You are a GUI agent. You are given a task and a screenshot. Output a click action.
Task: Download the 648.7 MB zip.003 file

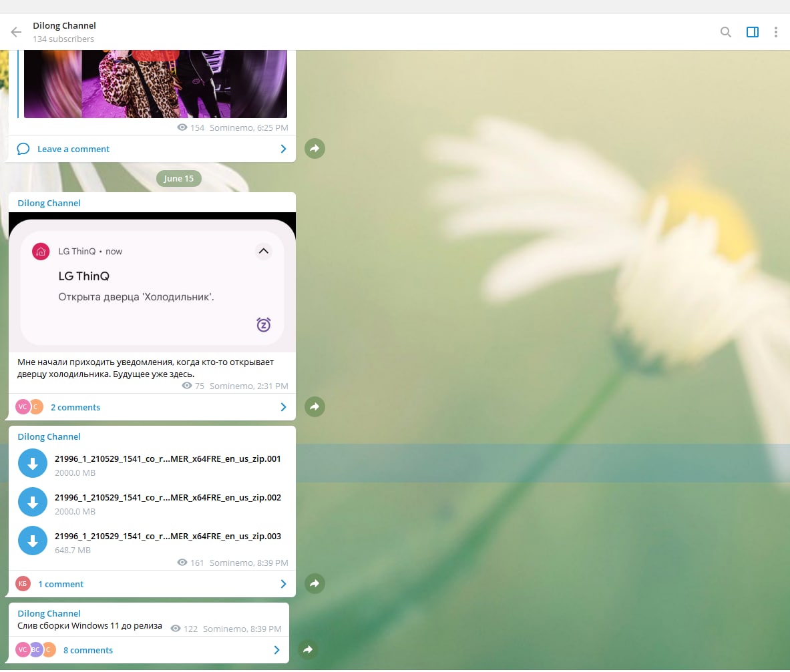33,541
